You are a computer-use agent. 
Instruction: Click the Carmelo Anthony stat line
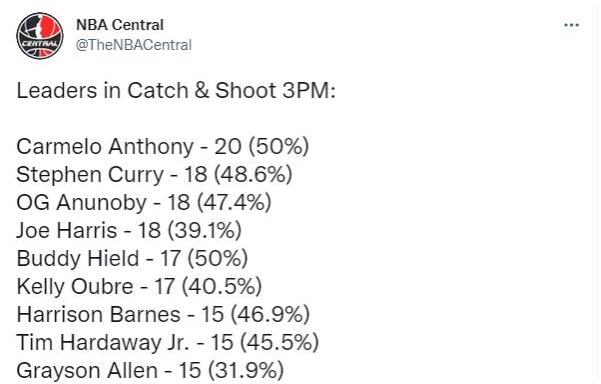163,146
